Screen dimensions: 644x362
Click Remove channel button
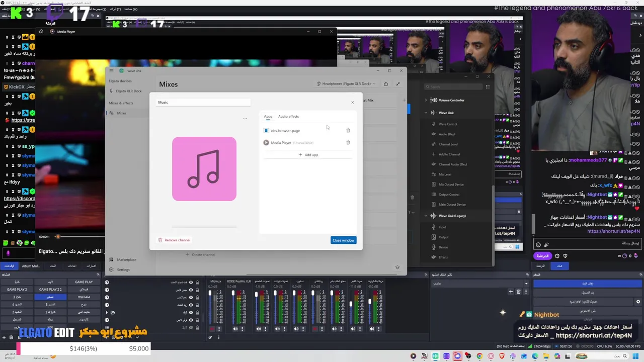click(x=174, y=240)
